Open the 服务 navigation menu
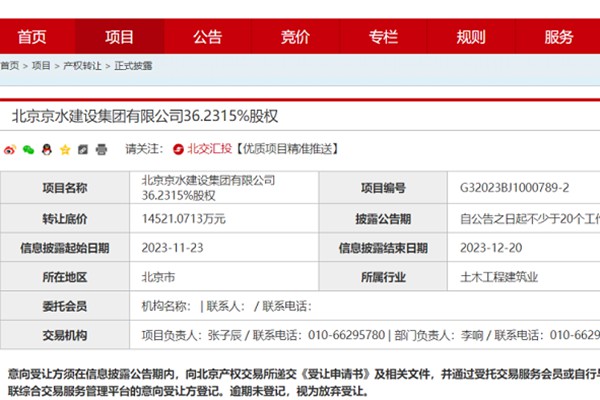This screenshot has height=400, width=600. (559, 37)
